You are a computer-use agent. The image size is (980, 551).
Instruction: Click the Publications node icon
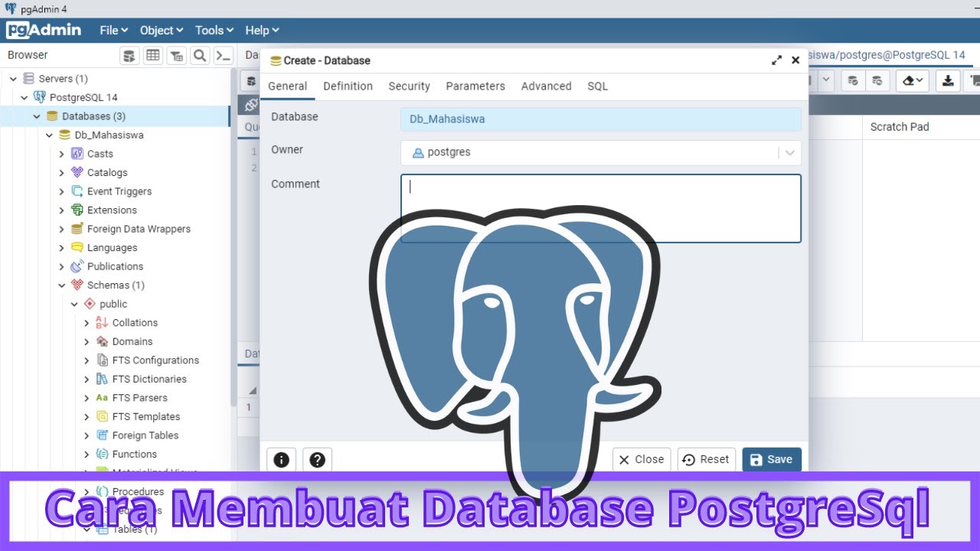pyautogui.click(x=77, y=266)
